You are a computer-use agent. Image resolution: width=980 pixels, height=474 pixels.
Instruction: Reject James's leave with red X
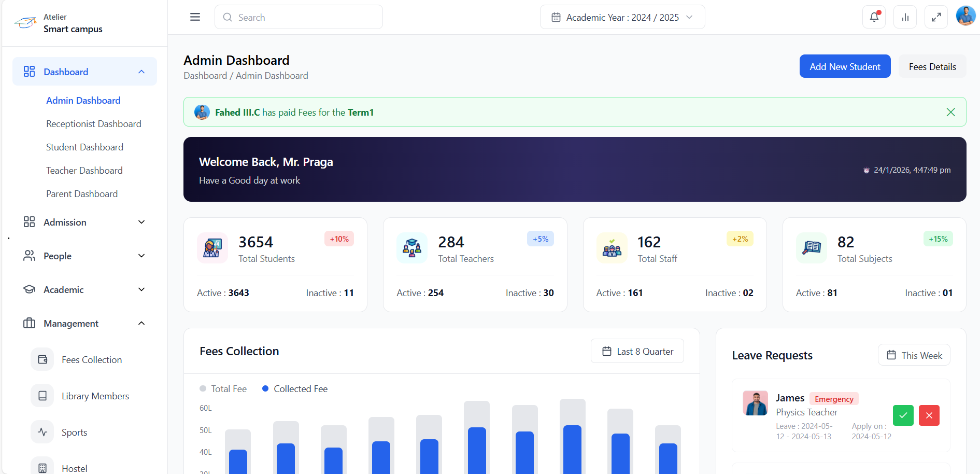(x=929, y=415)
